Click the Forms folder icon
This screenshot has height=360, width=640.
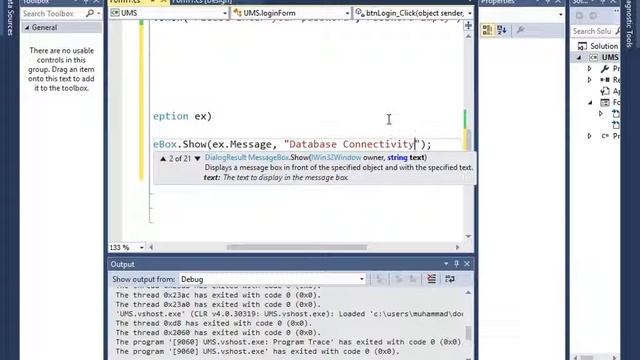point(605,102)
